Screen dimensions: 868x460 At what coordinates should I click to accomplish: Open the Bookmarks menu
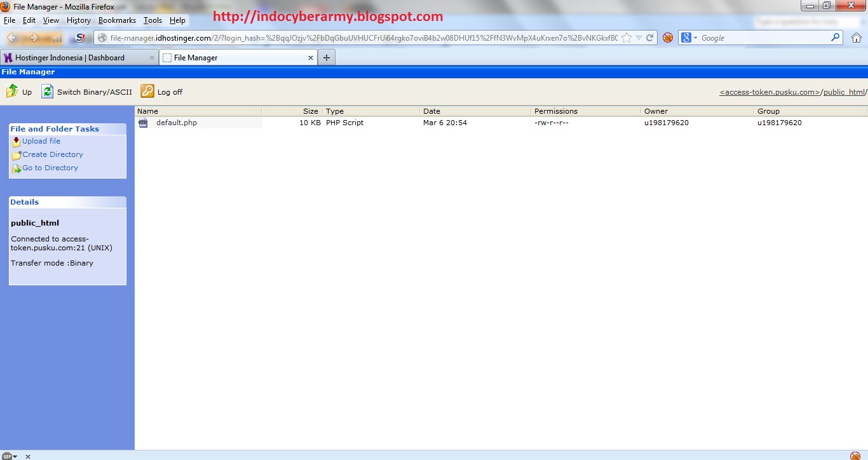tap(117, 20)
